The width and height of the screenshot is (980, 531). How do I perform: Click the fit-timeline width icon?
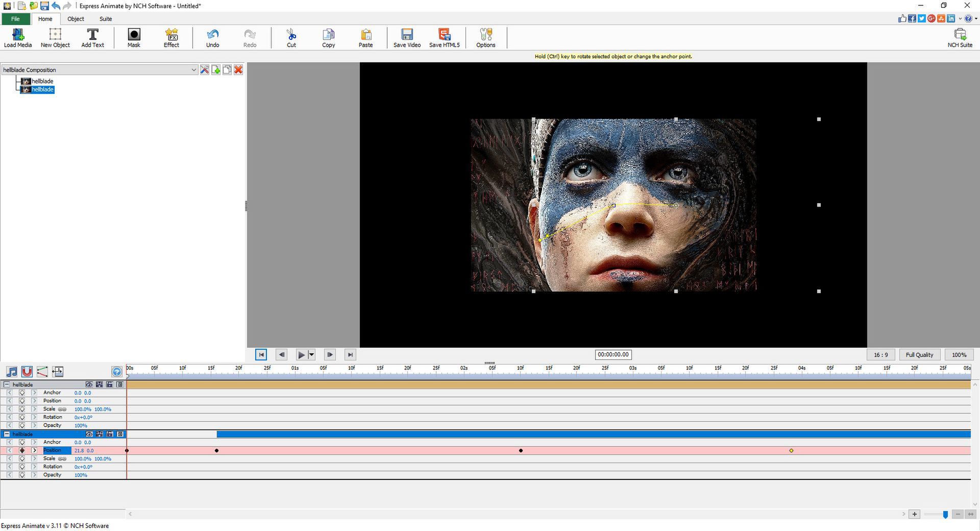point(58,372)
